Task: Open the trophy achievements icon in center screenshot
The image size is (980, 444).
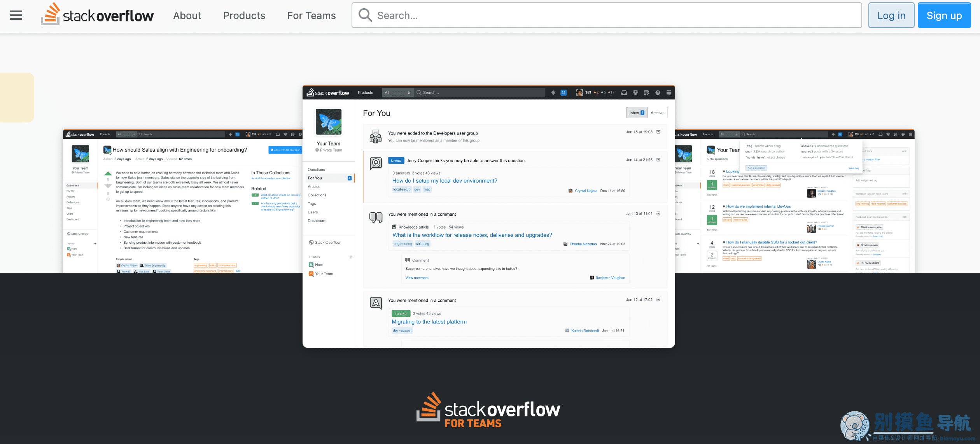Action: 635,93
